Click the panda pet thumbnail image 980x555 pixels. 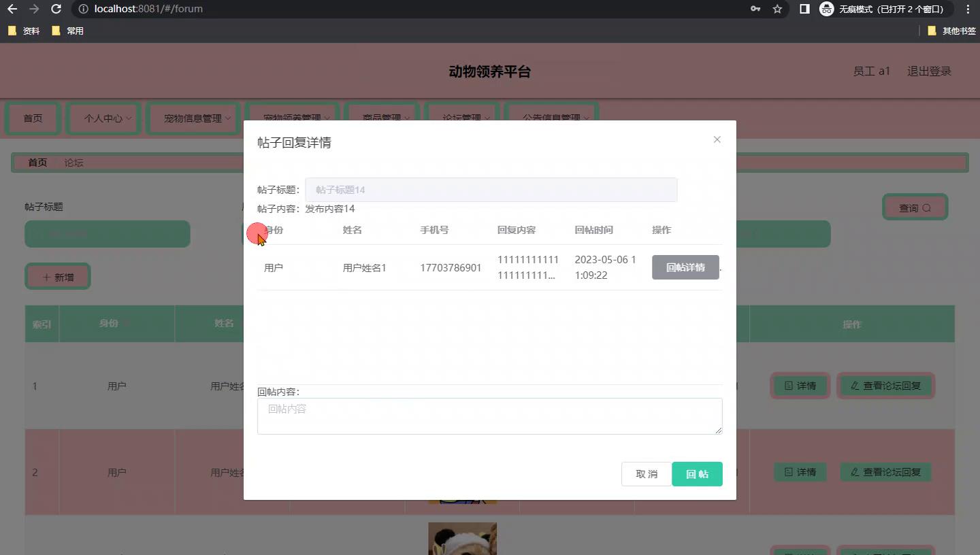point(462,539)
